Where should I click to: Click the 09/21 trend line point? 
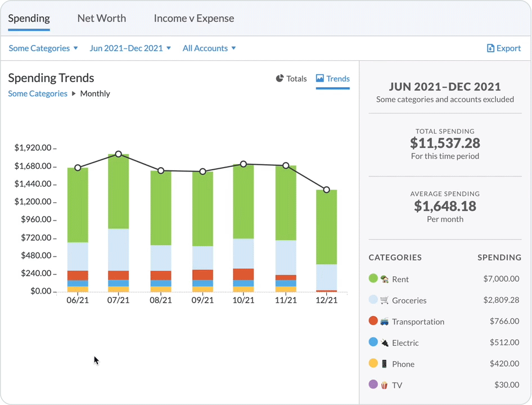(x=202, y=172)
